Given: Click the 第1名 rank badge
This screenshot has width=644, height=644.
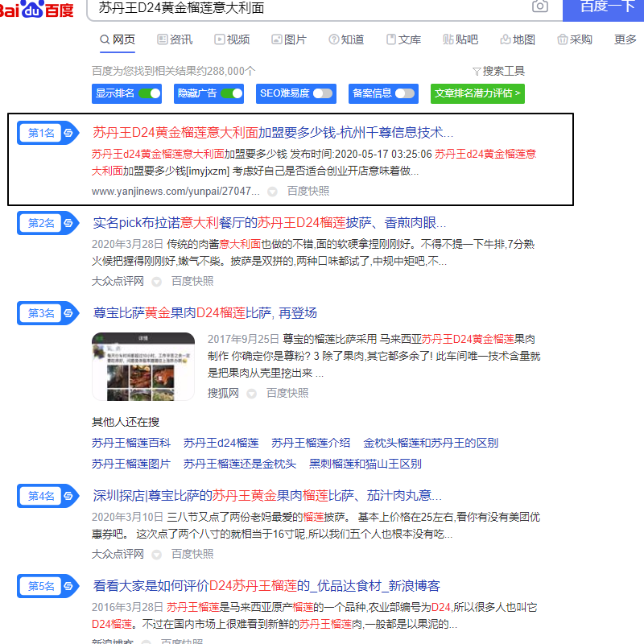Looking at the screenshot, I should [x=41, y=133].
